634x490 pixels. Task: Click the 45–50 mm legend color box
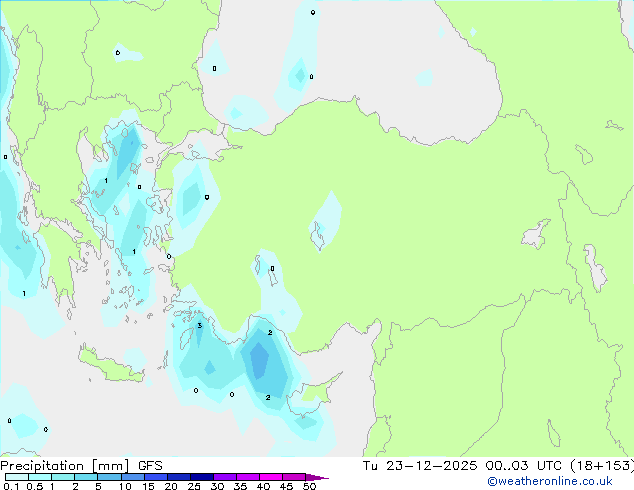[294, 477]
